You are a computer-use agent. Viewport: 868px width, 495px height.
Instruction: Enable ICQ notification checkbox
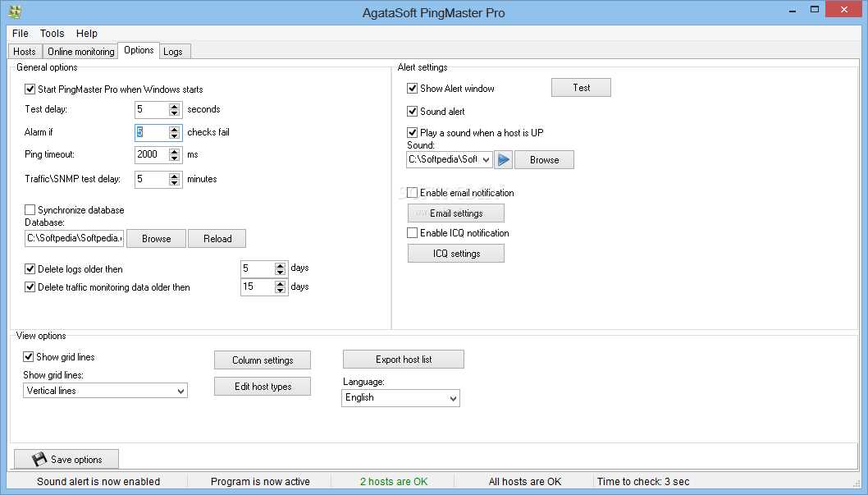tap(412, 233)
